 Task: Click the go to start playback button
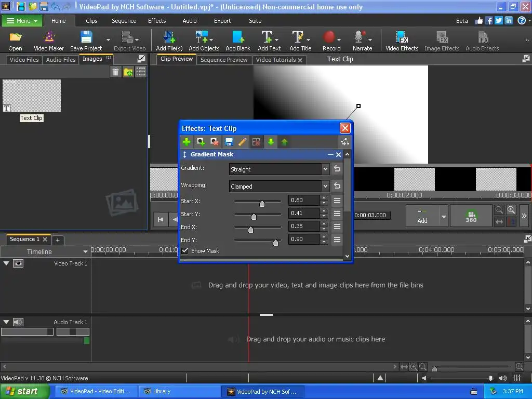point(161,220)
